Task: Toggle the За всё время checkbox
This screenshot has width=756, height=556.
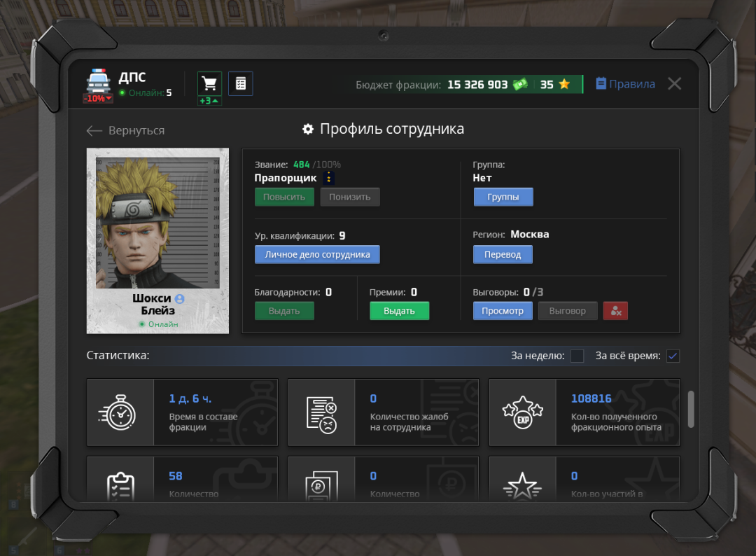Action: [x=673, y=356]
